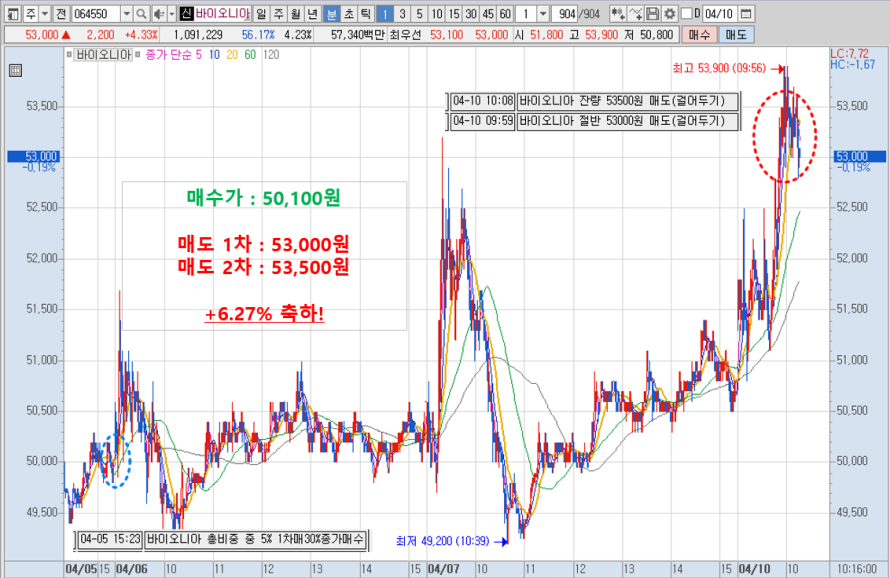
Task: Click the 매도 (sell) button
Action: pos(737,34)
